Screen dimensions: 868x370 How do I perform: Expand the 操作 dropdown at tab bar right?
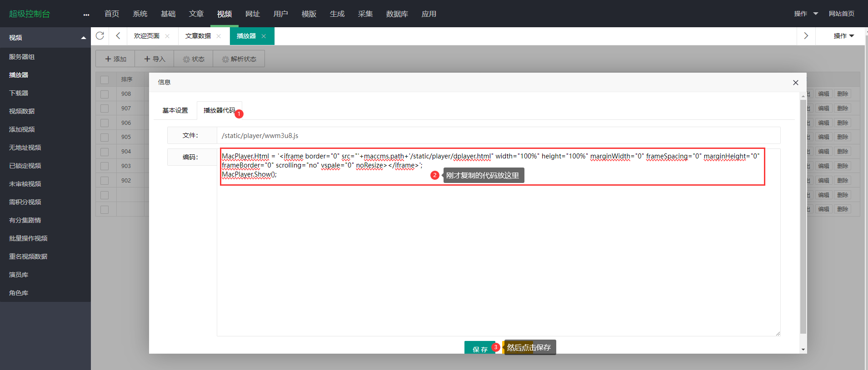(843, 36)
